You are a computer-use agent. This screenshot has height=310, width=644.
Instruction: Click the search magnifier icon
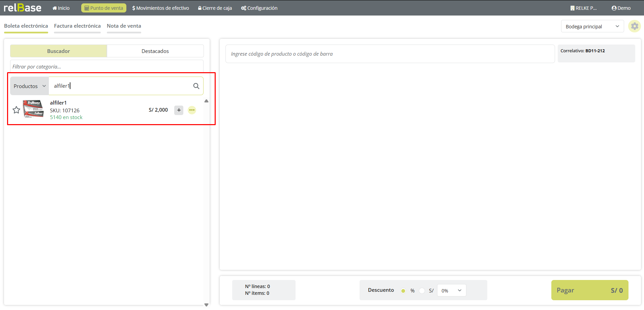[x=196, y=86]
